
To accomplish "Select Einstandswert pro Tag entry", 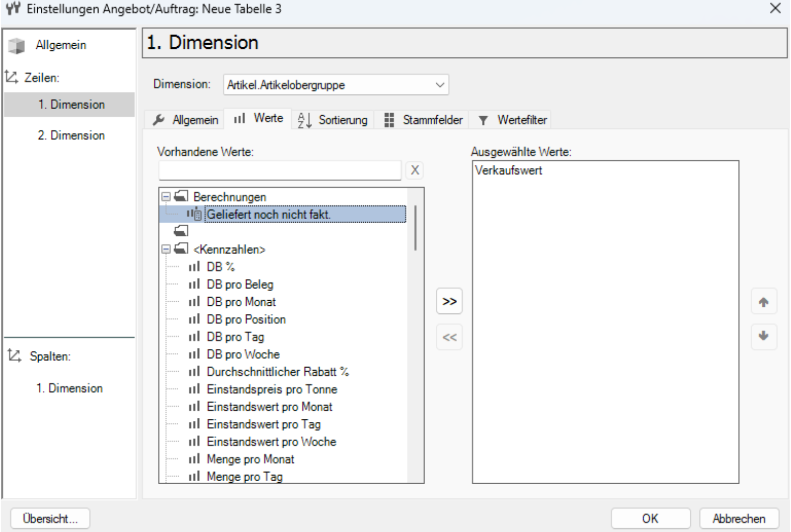I will click(x=263, y=424).
